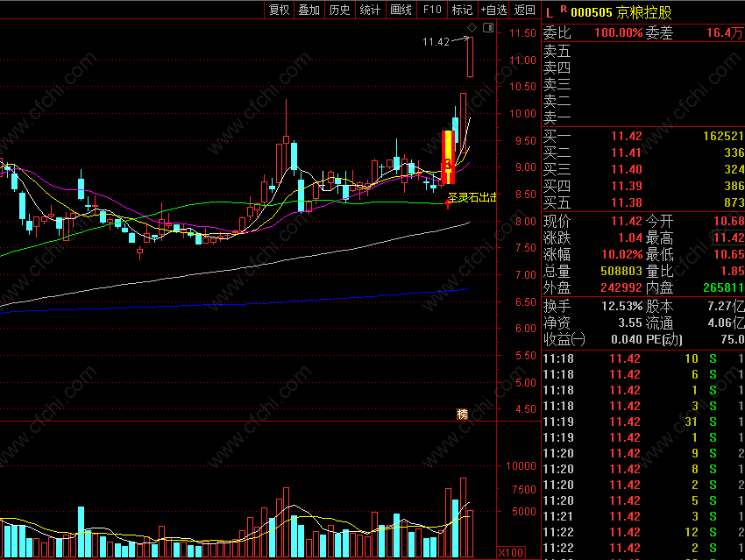The image size is (745, 560).
Task: Click the R marker beside stock code
Action: point(564,9)
